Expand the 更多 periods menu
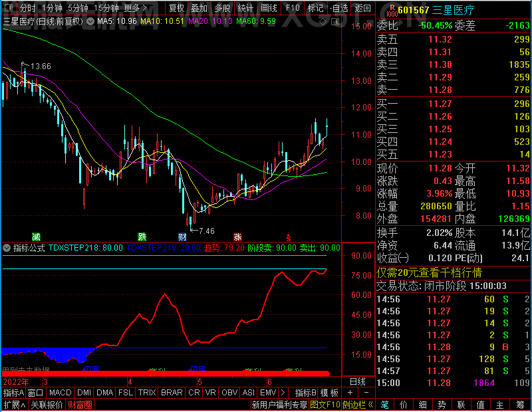532x412 pixels. coord(136,8)
